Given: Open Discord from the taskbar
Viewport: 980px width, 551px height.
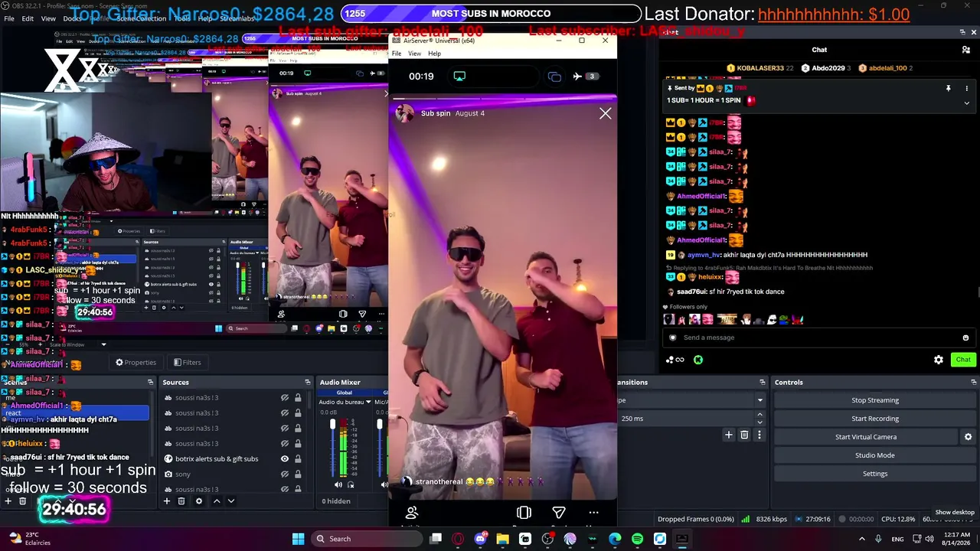Looking at the screenshot, I should [480, 539].
